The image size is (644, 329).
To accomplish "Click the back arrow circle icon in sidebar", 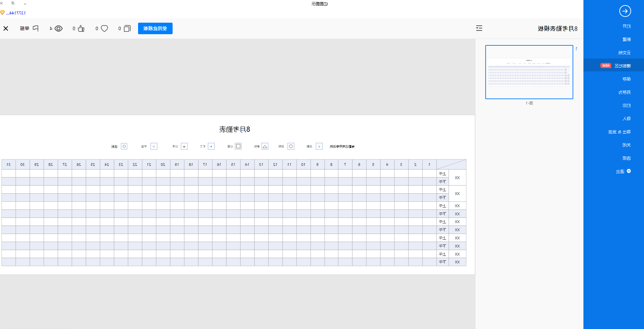I will 625,11.
